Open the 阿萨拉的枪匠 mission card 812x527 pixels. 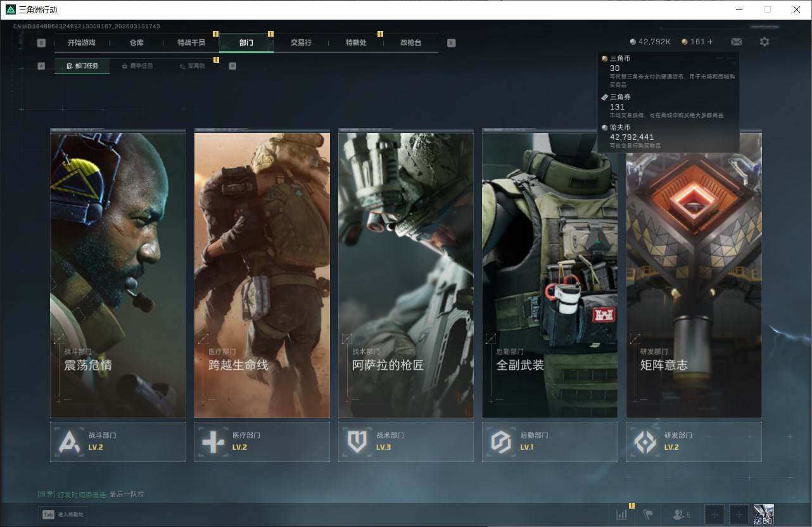click(405, 276)
